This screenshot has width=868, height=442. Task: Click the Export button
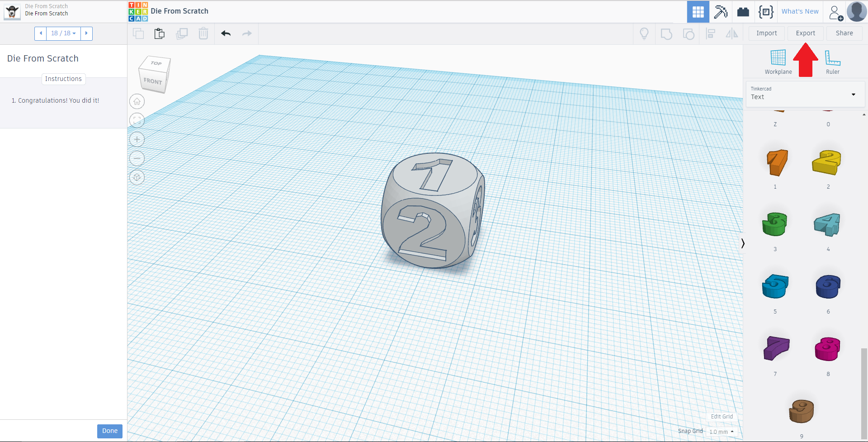806,33
